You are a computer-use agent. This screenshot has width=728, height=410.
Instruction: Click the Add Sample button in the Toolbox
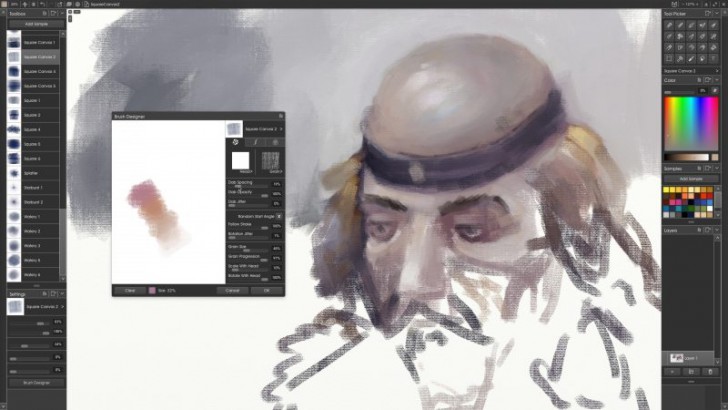coord(36,24)
